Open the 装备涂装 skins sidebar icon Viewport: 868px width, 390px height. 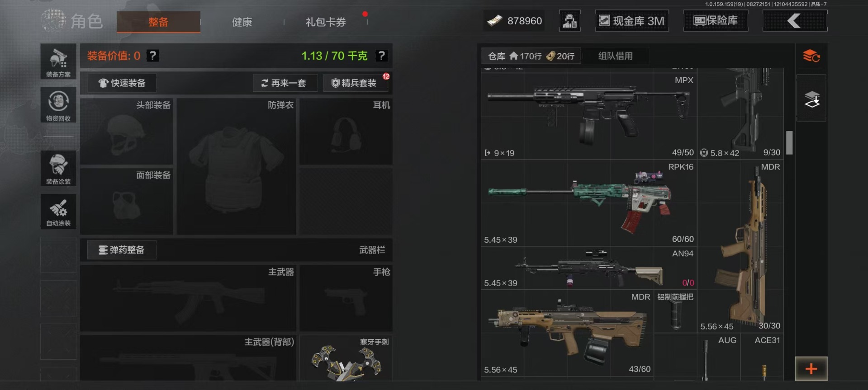pos(58,168)
